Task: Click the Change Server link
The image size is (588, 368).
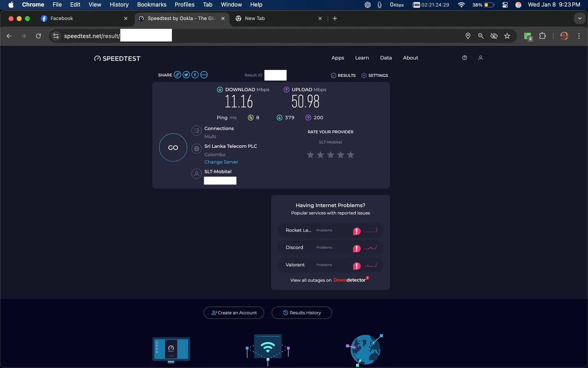Action: point(221,162)
